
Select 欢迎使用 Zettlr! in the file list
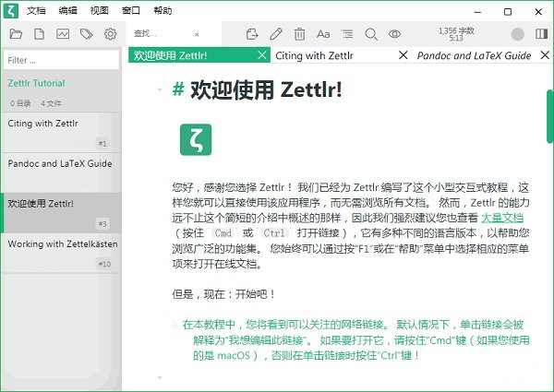[x=61, y=213]
